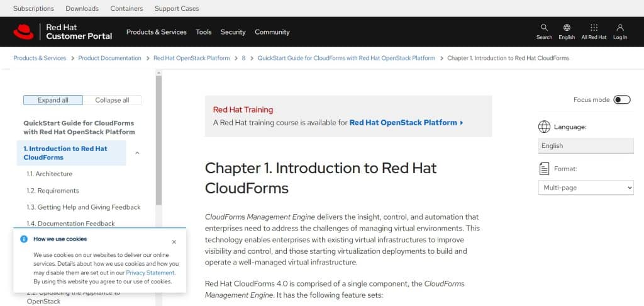
Task: Click the cookie notice info icon
Action: [24, 239]
